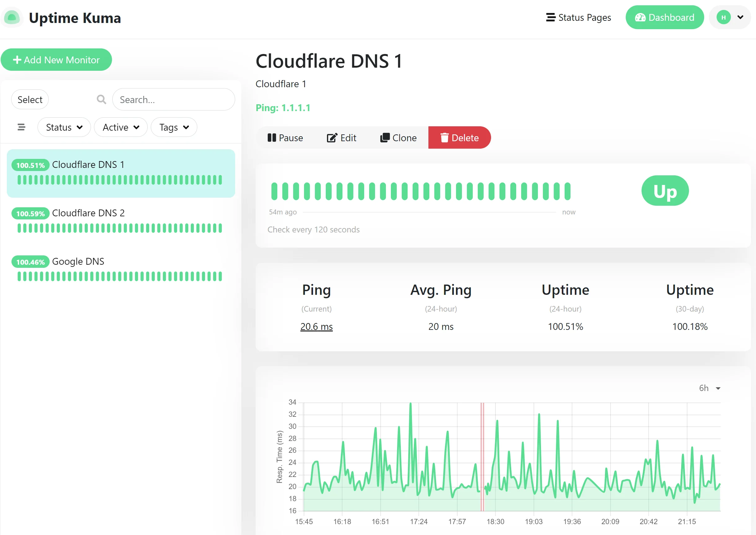Pause the Cloudflare DNS 1 monitor

[x=285, y=137]
